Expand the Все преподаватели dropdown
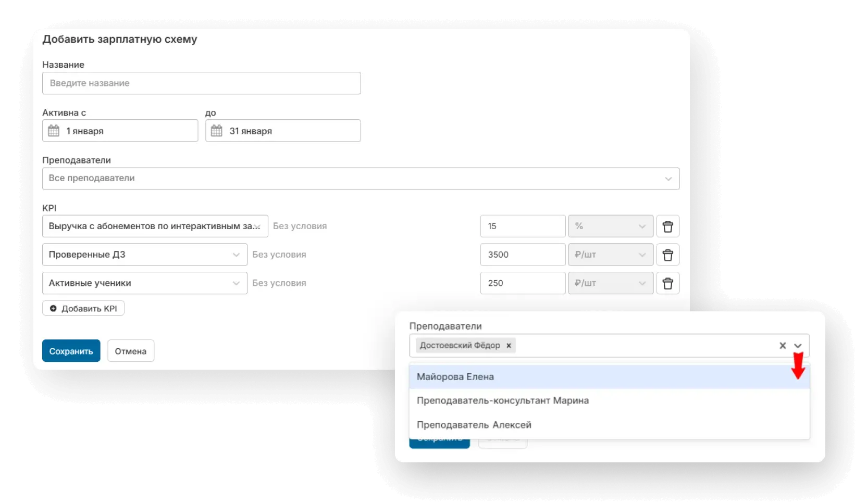 pos(668,179)
